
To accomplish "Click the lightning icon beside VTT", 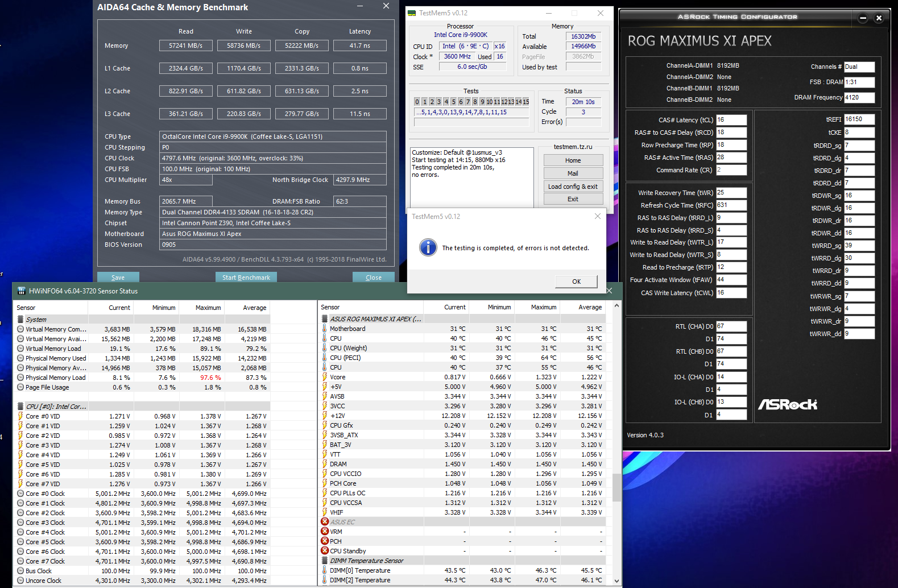I will coord(325,454).
